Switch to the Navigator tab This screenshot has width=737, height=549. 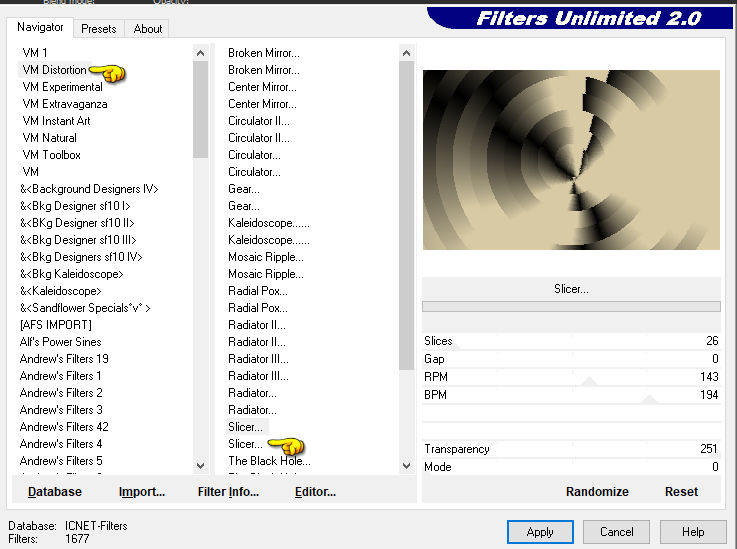click(x=40, y=27)
